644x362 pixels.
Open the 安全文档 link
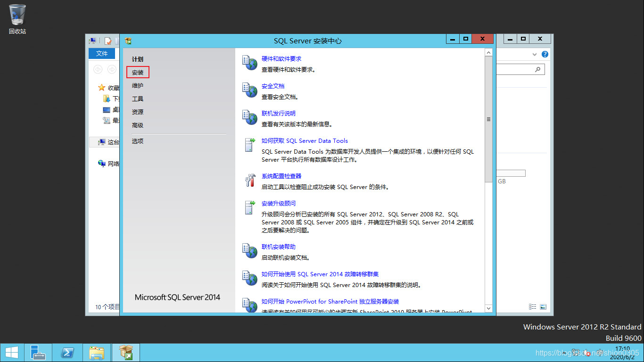[273, 86]
